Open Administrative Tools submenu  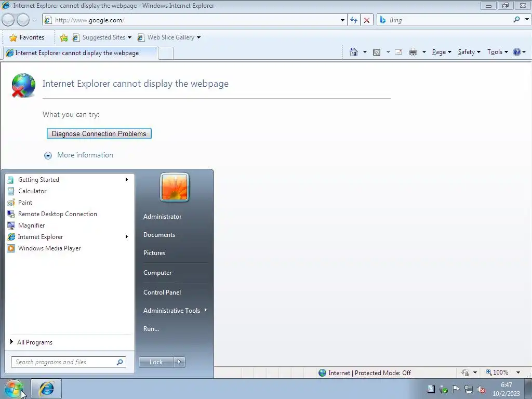click(175, 311)
